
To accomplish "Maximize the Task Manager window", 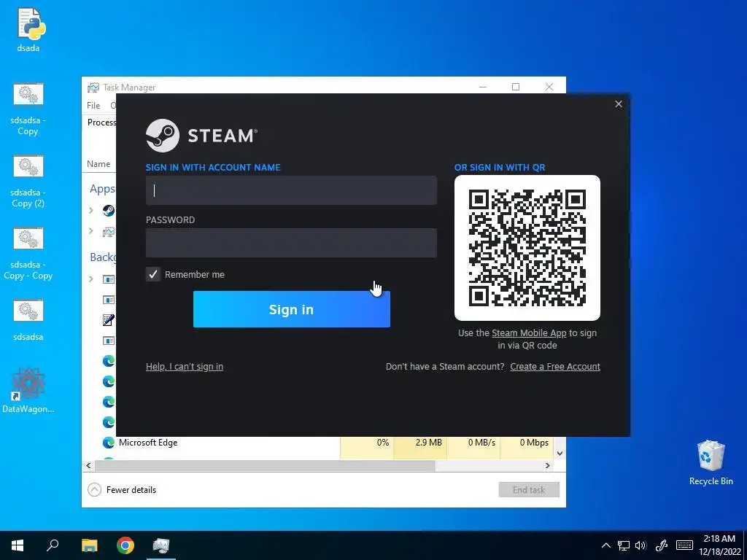I will (516, 87).
